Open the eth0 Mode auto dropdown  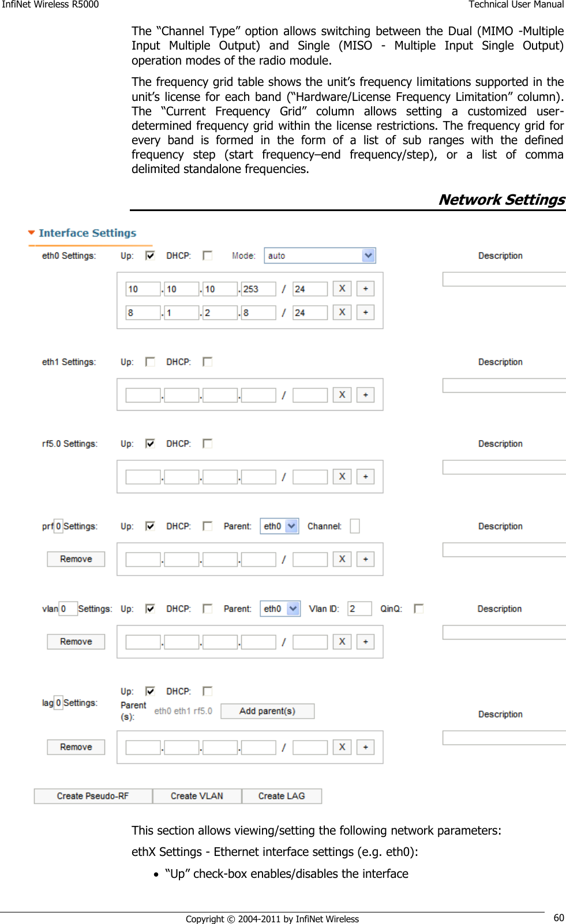(x=320, y=256)
